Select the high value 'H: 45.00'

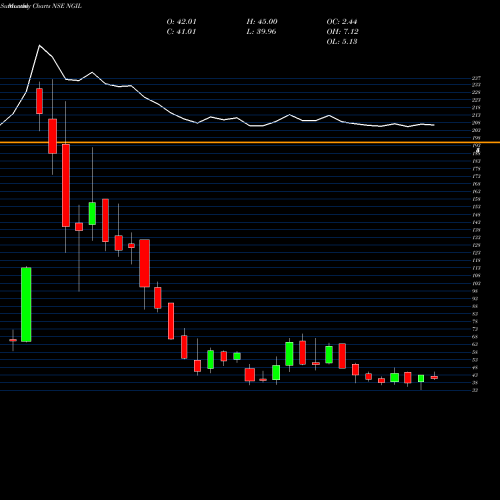click(x=262, y=22)
